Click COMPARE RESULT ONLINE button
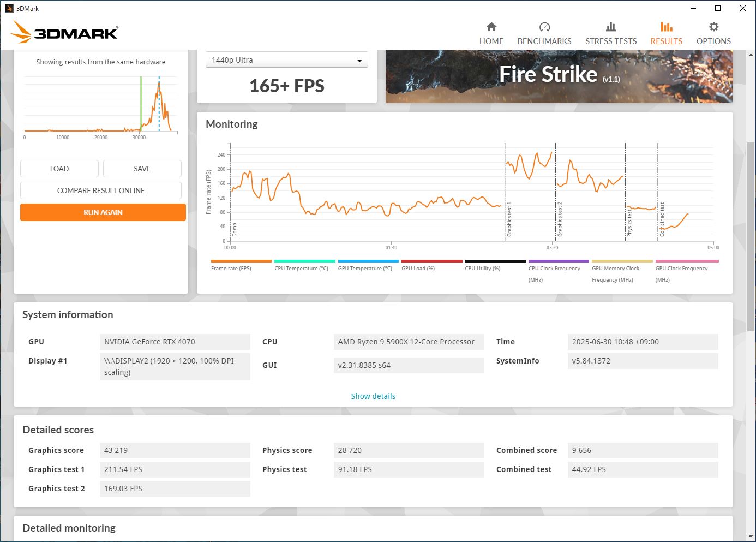 click(101, 190)
